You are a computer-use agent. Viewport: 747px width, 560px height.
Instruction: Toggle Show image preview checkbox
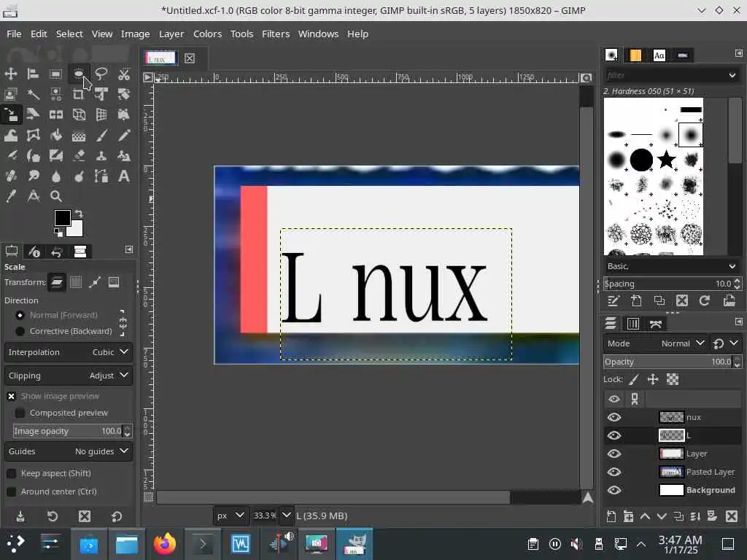(12, 396)
